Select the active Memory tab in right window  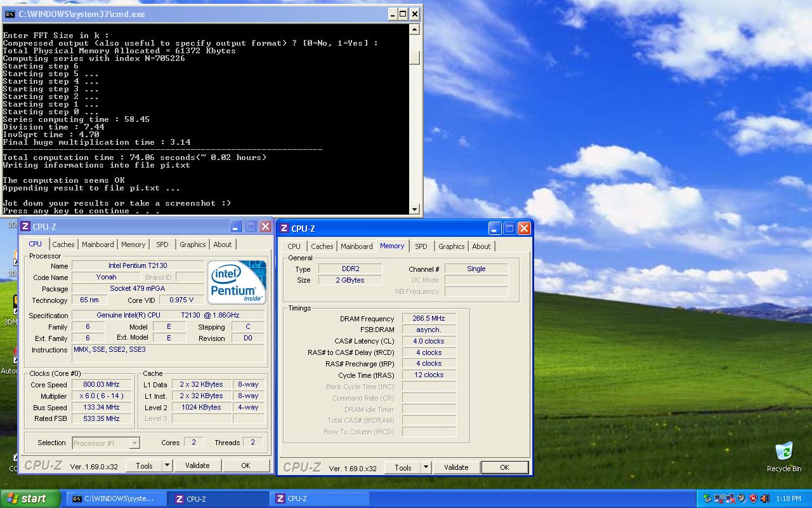(392, 246)
